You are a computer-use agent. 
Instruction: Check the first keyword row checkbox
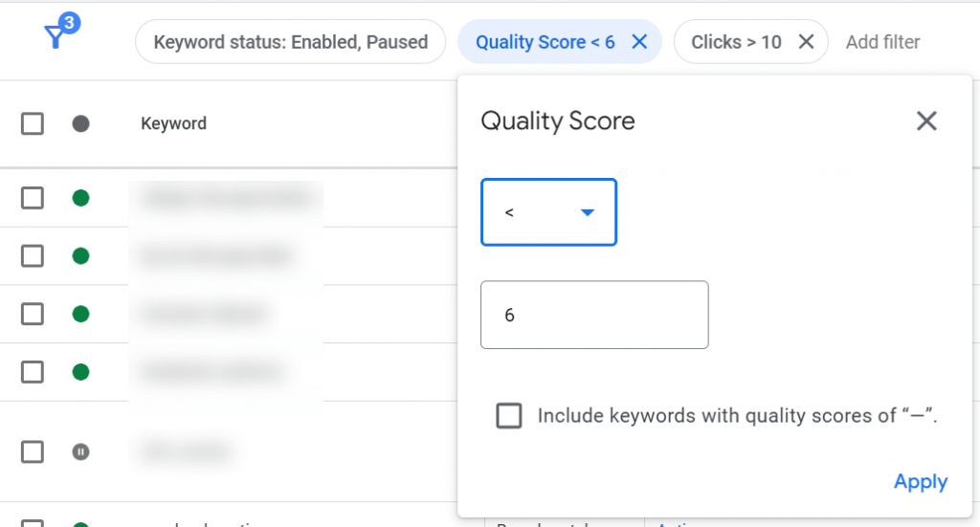click(x=33, y=198)
